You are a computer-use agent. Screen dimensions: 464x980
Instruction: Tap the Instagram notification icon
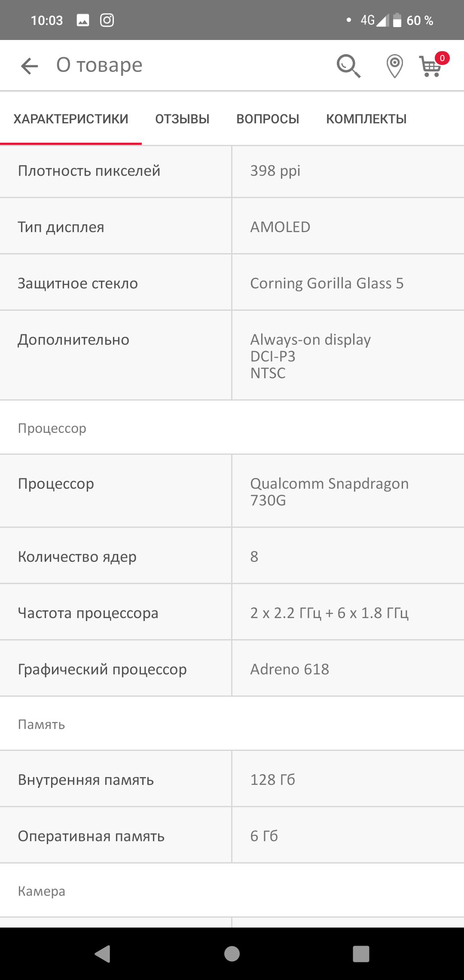point(107,20)
